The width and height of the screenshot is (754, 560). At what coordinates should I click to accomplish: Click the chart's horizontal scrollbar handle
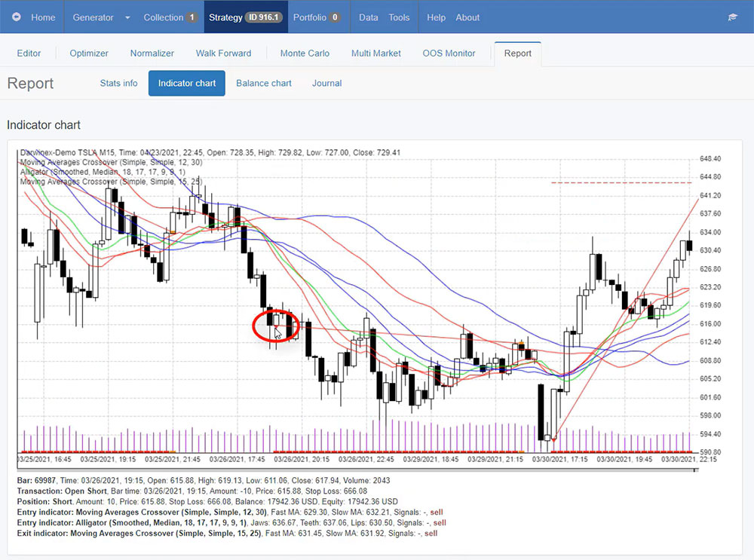pos(695,470)
